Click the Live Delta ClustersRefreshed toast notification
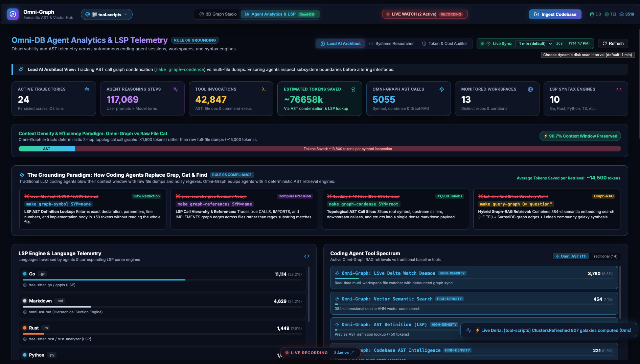The width and height of the screenshot is (640, 364). [548, 330]
